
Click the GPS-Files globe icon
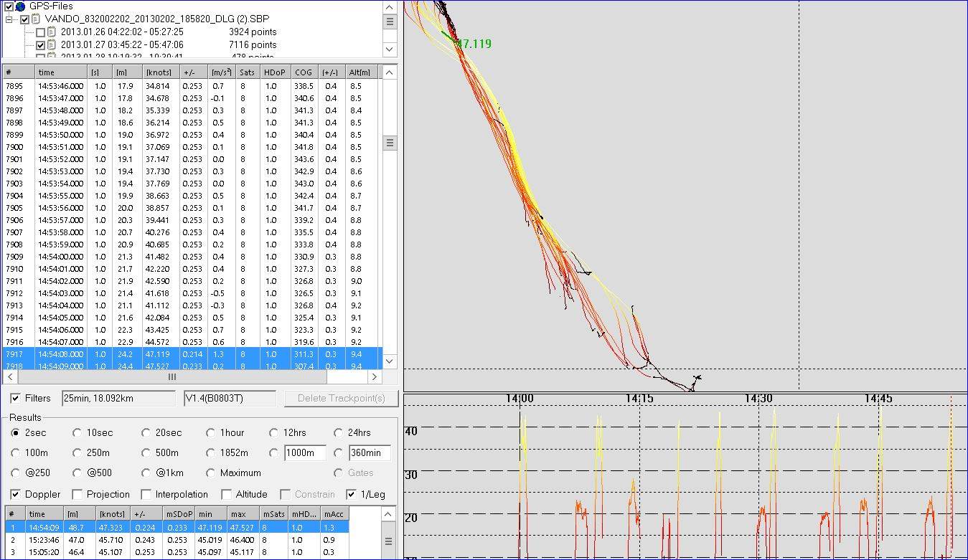click(x=21, y=6)
